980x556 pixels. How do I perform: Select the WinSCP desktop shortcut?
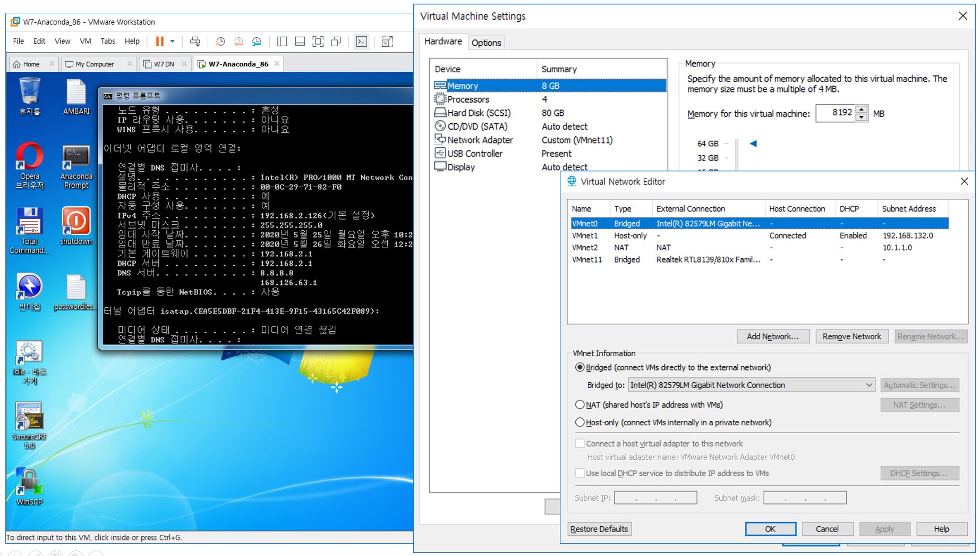coord(30,486)
